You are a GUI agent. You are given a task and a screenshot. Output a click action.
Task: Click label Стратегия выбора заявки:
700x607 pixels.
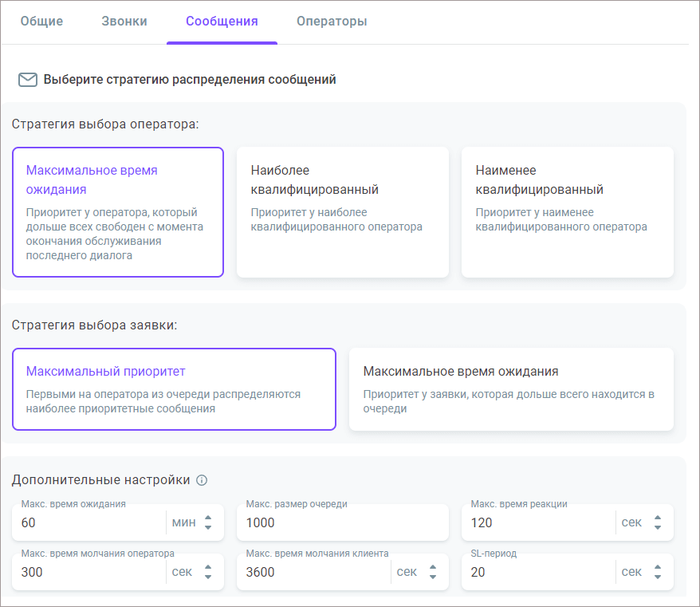click(x=94, y=325)
